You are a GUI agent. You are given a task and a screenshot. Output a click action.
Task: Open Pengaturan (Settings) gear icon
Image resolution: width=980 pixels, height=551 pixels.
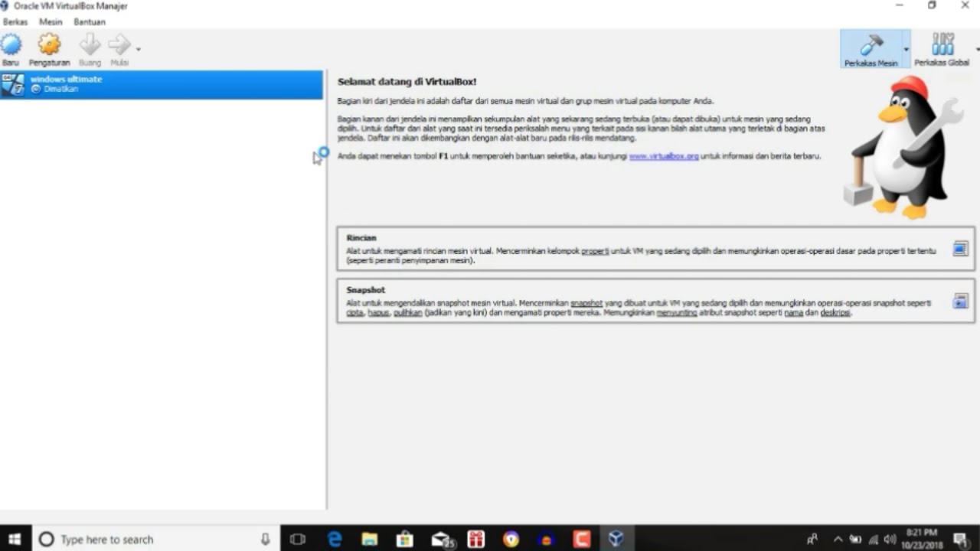pos(50,44)
